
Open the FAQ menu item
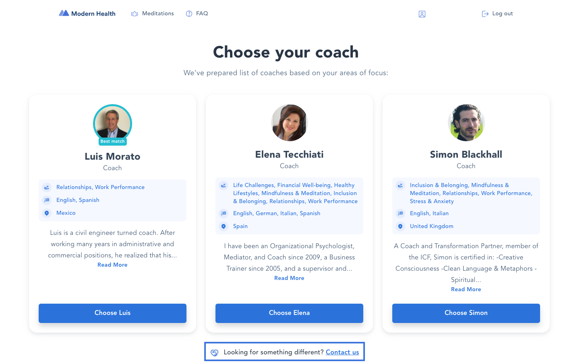click(202, 13)
